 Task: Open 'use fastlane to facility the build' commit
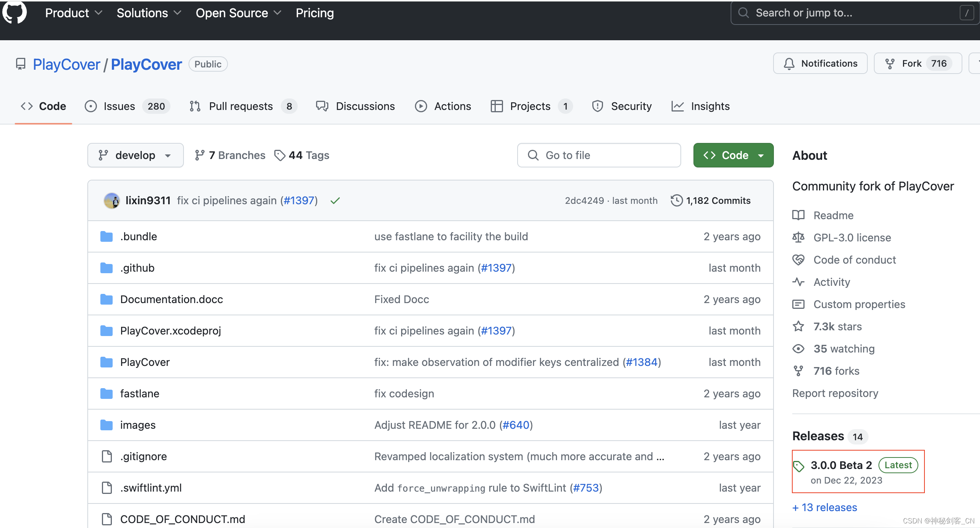coord(451,236)
